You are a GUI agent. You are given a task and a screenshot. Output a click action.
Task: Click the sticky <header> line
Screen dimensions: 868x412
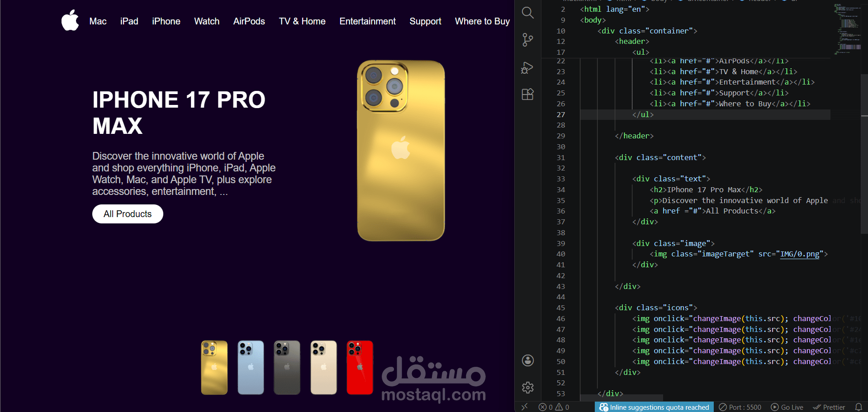632,41
